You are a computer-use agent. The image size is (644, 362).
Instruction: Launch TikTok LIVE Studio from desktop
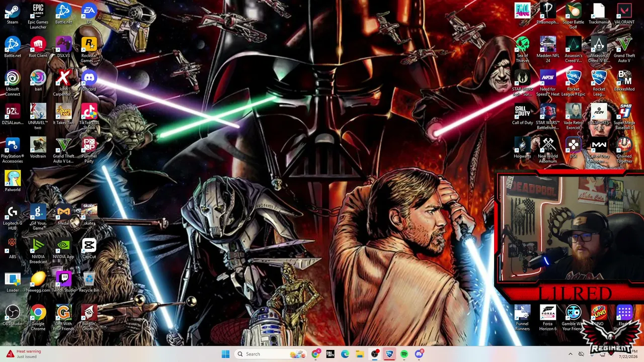tap(89, 117)
